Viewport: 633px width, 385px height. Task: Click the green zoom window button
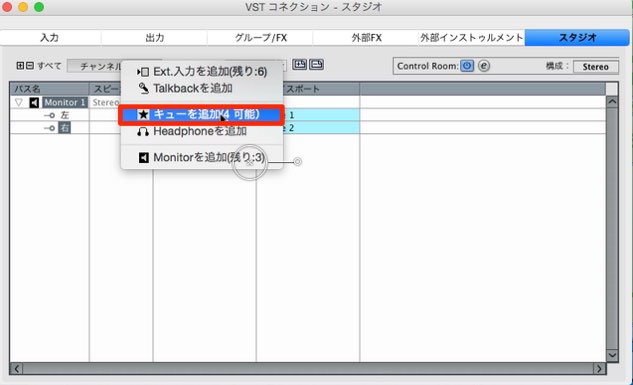pos(39,7)
